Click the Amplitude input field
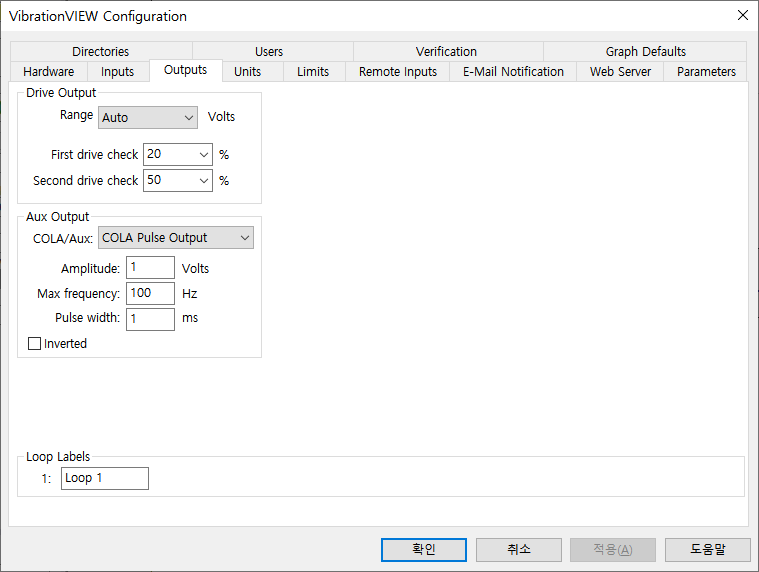Viewport: 759px width, 572px height. point(151,268)
